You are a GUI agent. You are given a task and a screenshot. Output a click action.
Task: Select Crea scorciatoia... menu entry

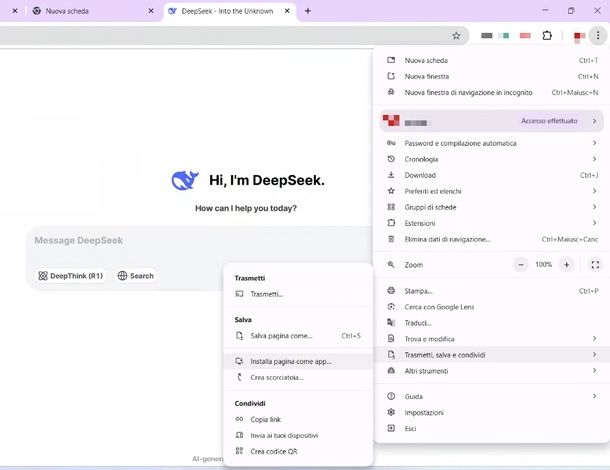tap(298, 377)
